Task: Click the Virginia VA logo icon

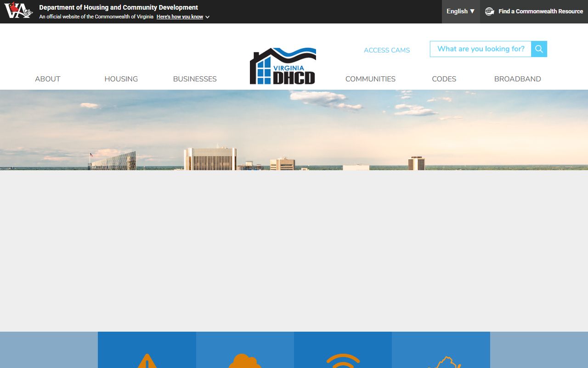Action: (x=18, y=10)
